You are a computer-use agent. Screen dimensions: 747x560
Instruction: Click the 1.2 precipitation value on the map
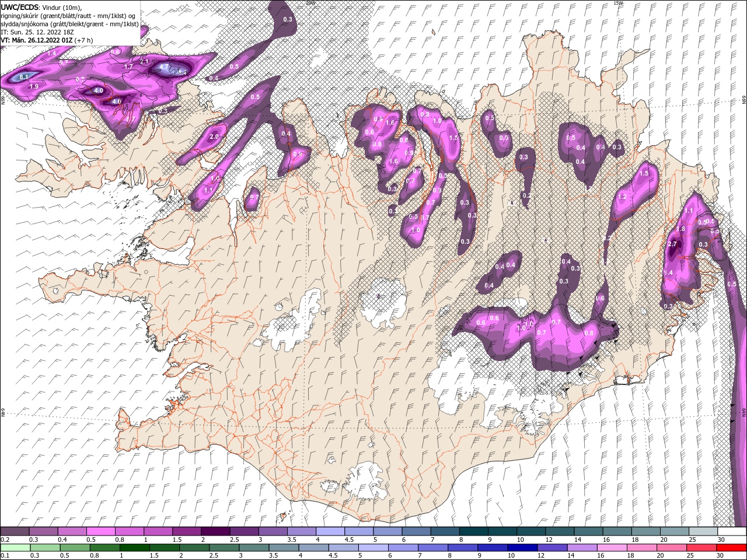tap(622, 197)
